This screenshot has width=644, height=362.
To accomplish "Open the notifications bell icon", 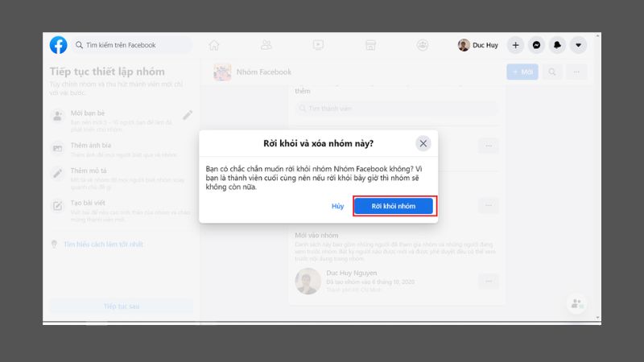I will pyautogui.click(x=557, y=45).
